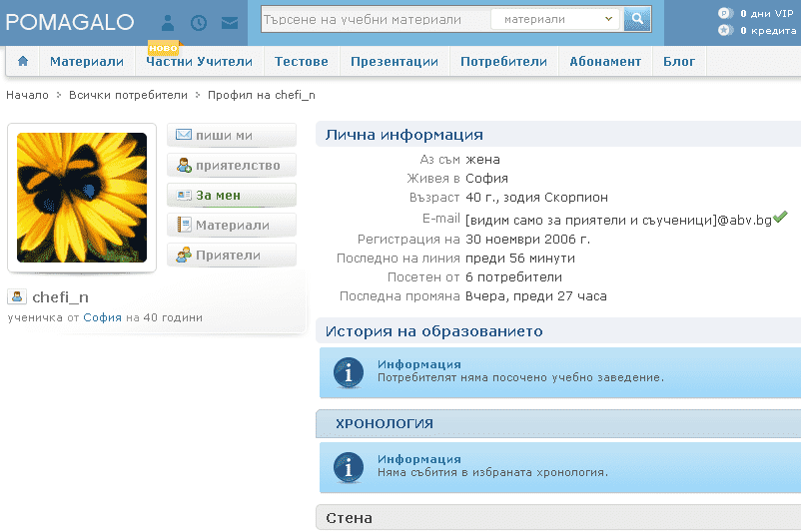Open the Приятели profile section
Image resolution: width=801 pixels, height=532 pixels.
[x=232, y=256]
